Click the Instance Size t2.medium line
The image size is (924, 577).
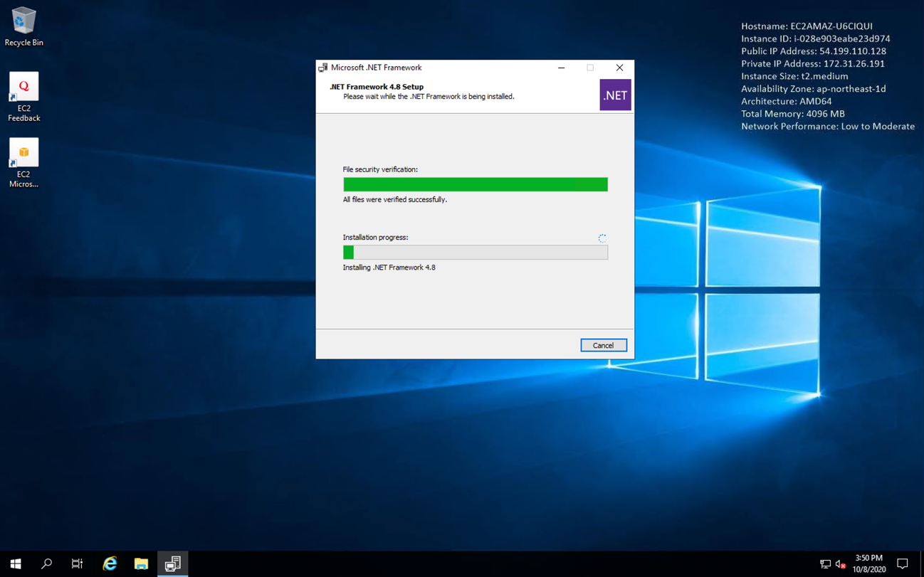[794, 76]
